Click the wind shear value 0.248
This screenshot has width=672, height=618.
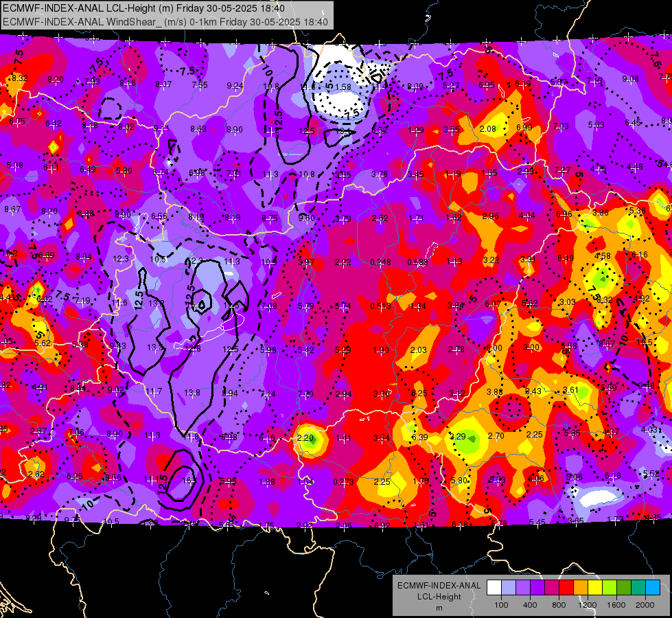coord(380,262)
